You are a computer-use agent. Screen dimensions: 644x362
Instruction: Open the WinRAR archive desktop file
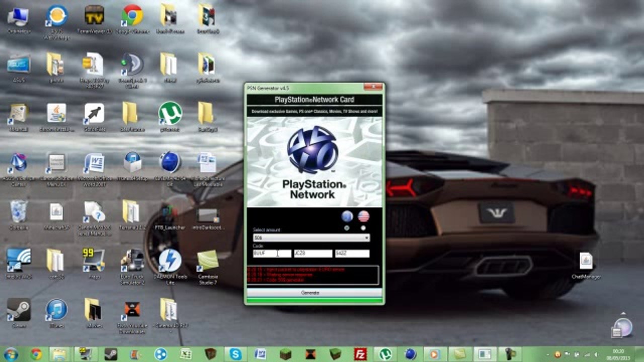point(94,70)
